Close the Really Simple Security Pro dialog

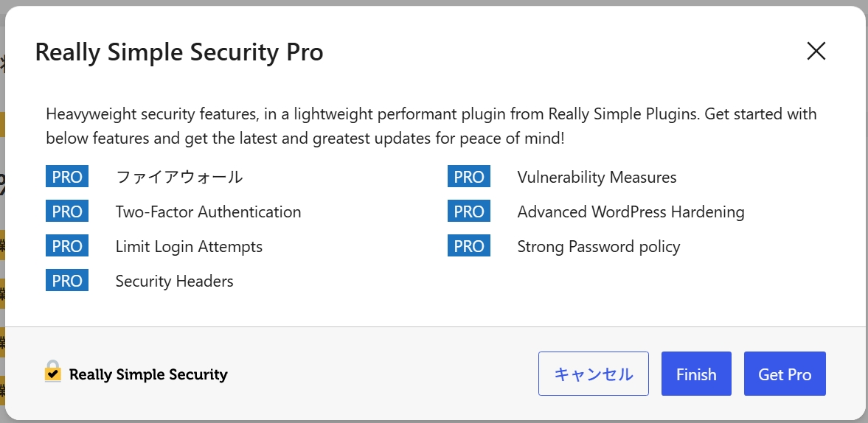(x=816, y=51)
